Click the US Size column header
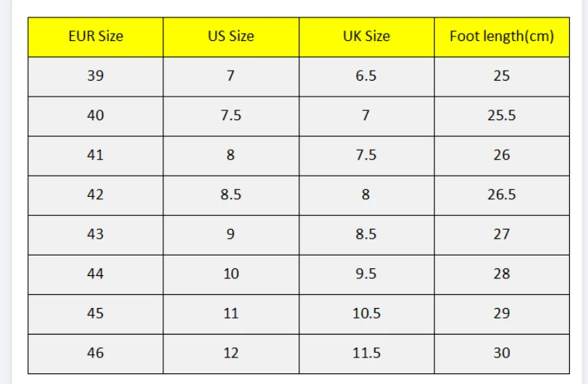The height and width of the screenshot is (384, 588). click(231, 36)
